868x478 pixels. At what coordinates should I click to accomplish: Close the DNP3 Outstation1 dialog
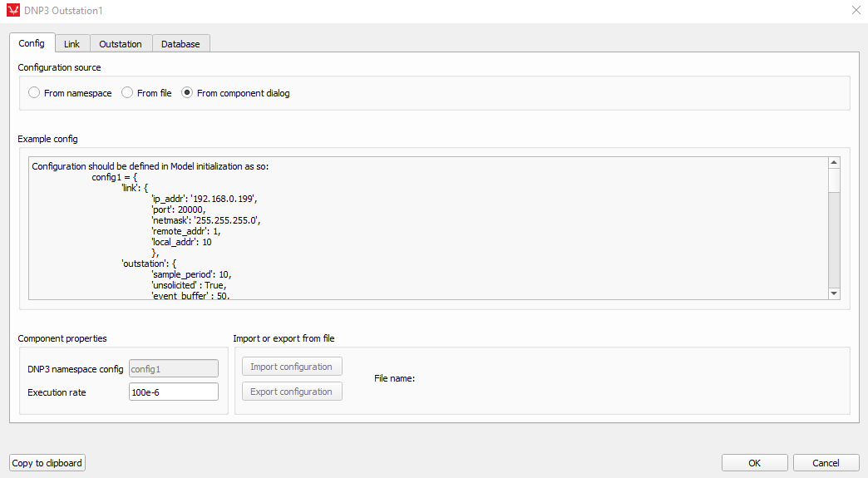[856, 10]
